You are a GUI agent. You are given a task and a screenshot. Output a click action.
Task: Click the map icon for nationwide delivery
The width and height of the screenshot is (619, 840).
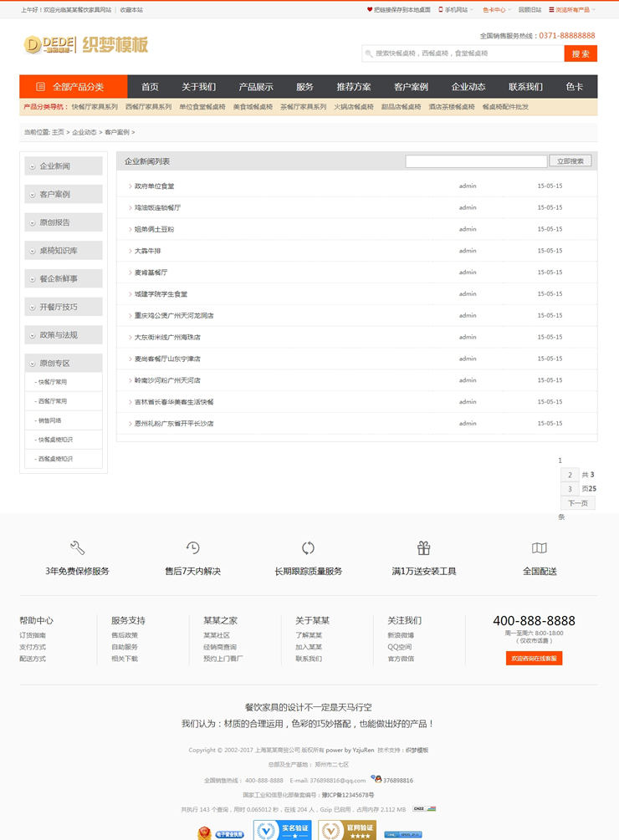point(539,548)
